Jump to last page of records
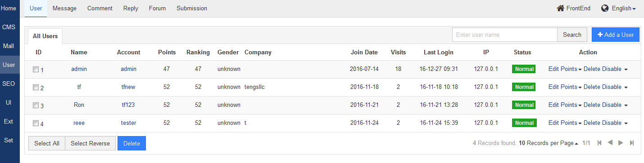Screen dimensions: 644x163 tap(632, 143)
